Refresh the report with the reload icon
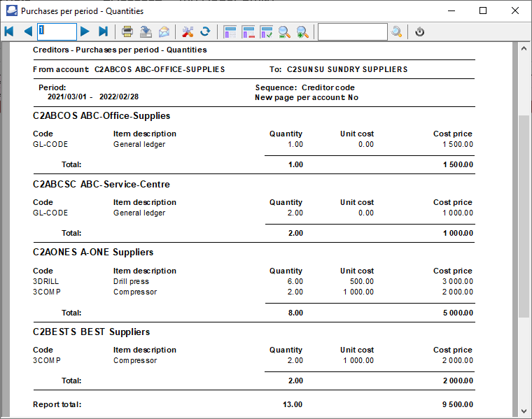Screen dimensions: 532x419 click(x=205, y=31)
